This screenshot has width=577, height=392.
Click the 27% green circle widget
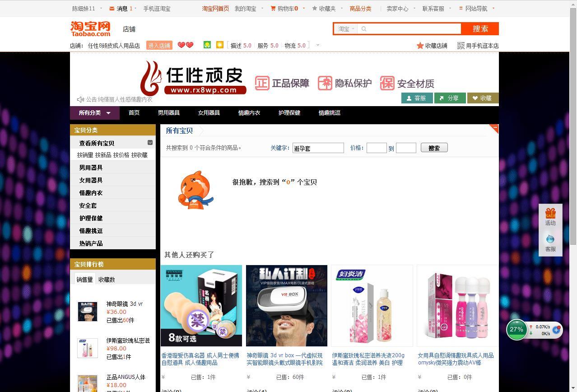(517, 330)
